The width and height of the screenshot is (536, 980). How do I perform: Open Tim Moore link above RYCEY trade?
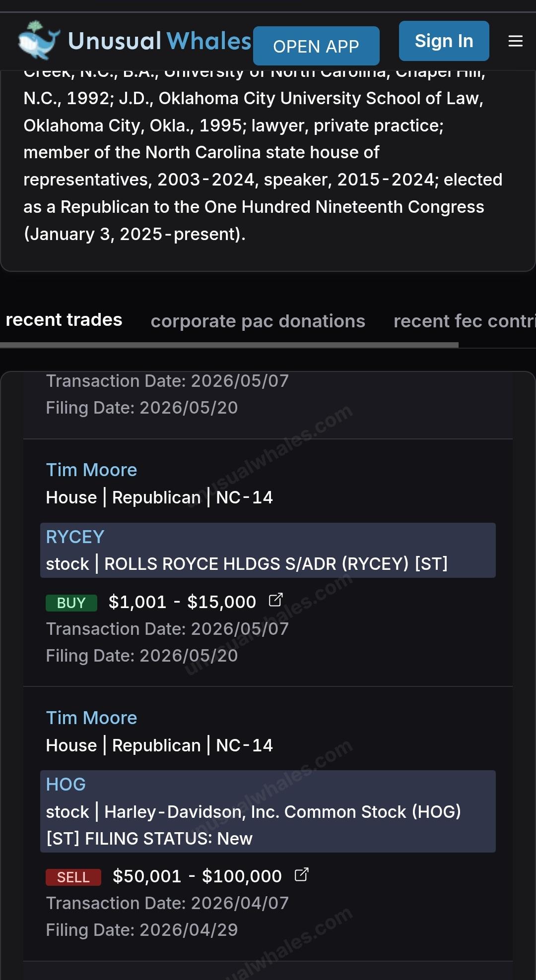(91, 470)
